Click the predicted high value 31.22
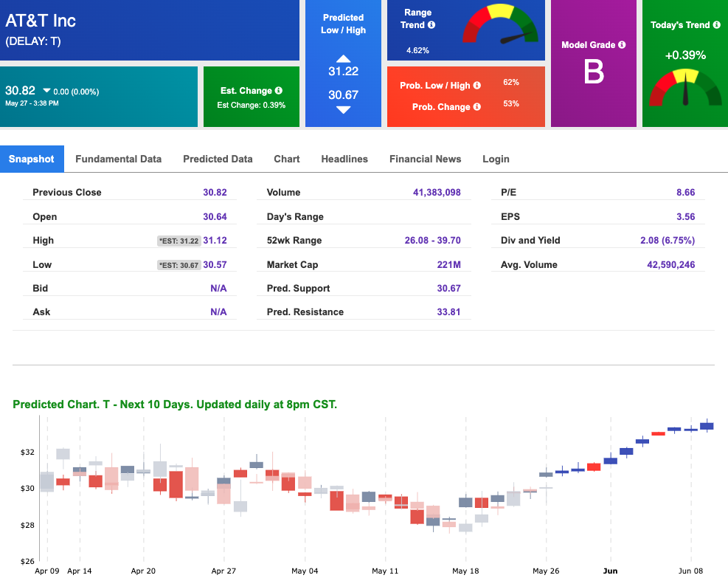Screen dimensions: 728x578 point(344,71)
